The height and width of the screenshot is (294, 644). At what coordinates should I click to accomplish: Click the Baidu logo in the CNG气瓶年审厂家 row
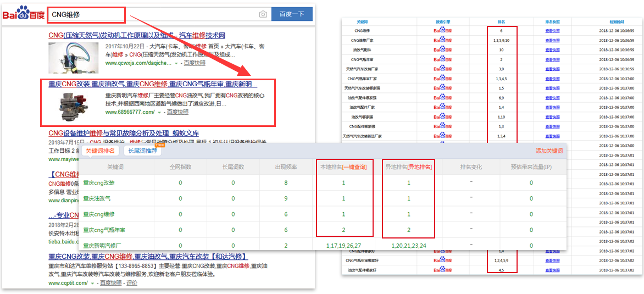coord(443,79)
